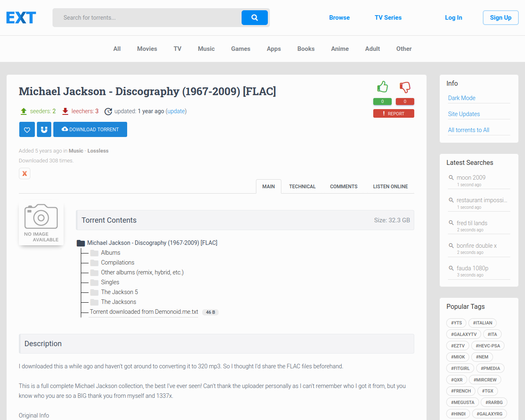Select the Anime category
This screenshot has width=525, height=420.
tap(340, 49)
